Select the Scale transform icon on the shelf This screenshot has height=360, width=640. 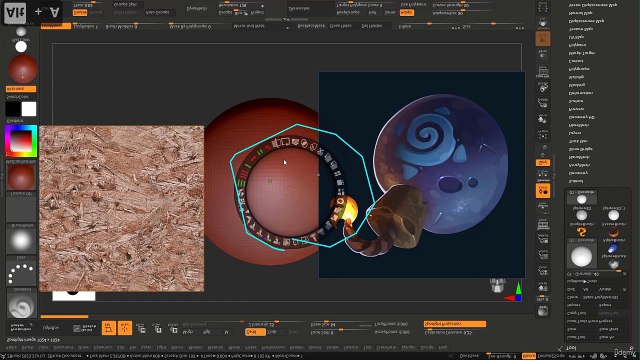pyautogui.click(x=157, y=328)
